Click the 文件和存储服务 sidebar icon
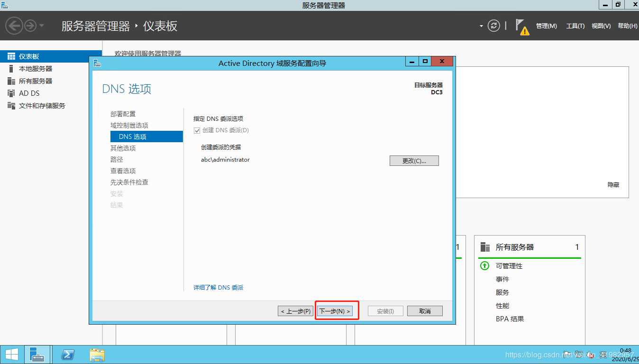The height and width of the screenshot is (364, 639). tap(11, 106)
